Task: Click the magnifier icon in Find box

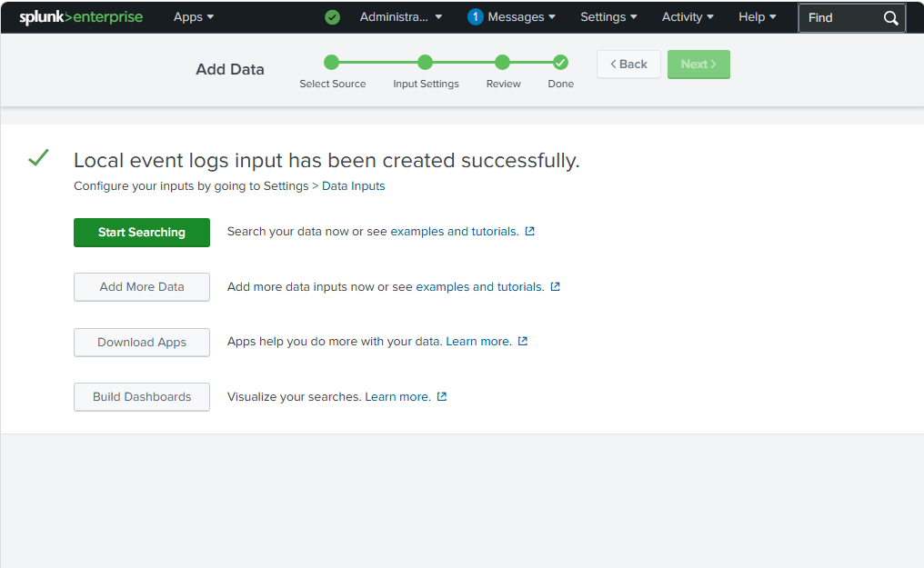Action: [x=890, y=17]
